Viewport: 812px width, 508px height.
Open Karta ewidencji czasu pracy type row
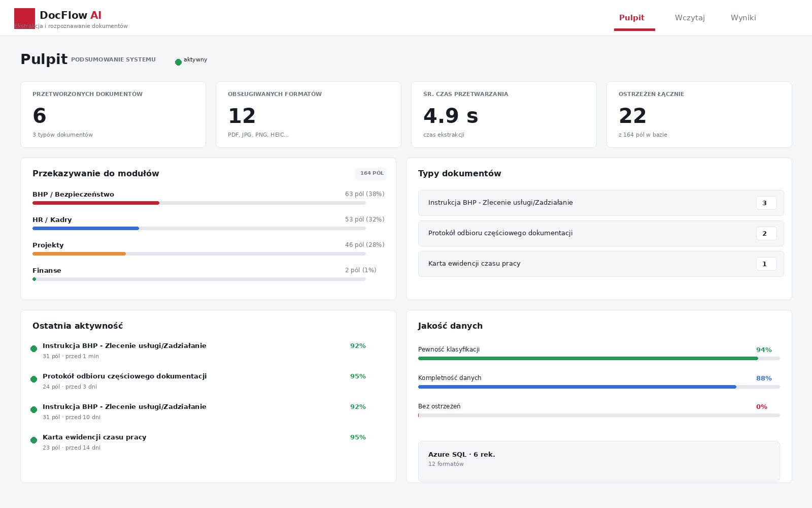[601, 264]
